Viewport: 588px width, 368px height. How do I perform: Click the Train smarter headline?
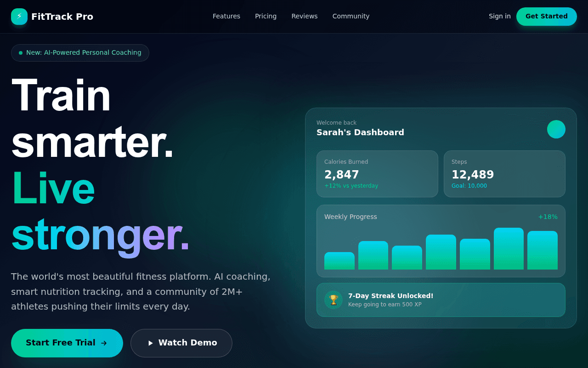(x=92, y=118)
